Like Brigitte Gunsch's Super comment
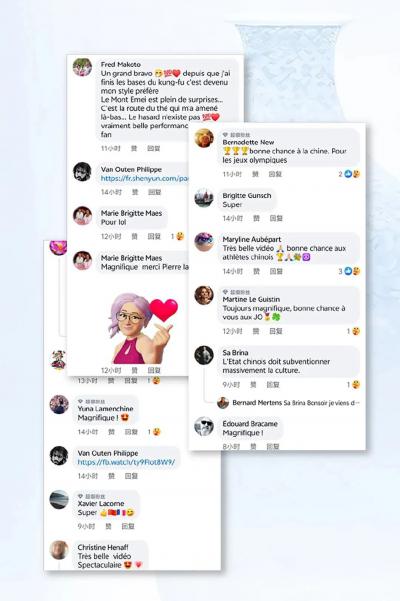Screen dimensions: 400x601 tap(256, 218)
